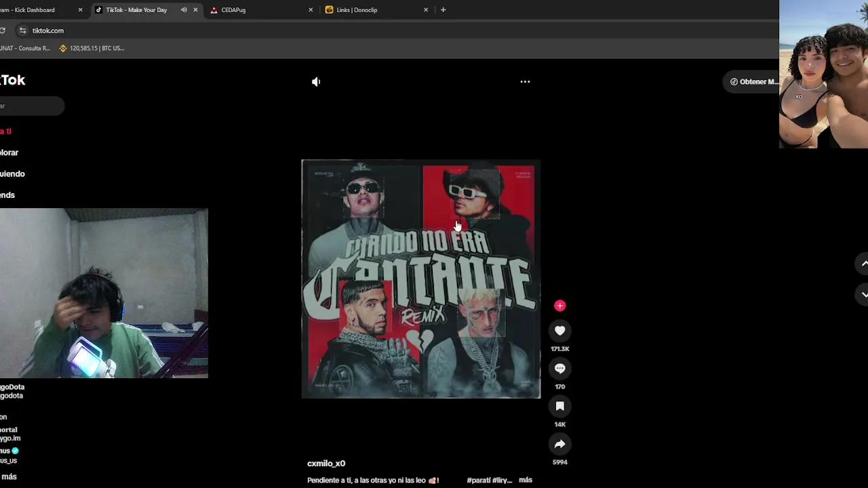Close the CEDAPug tab

pyautogui.click(x=311, y=10)
